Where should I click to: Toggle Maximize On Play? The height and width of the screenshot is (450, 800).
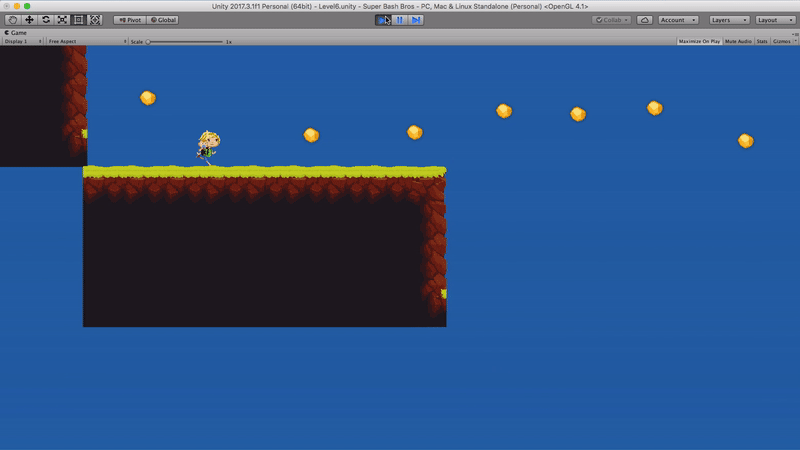[699, 41]
